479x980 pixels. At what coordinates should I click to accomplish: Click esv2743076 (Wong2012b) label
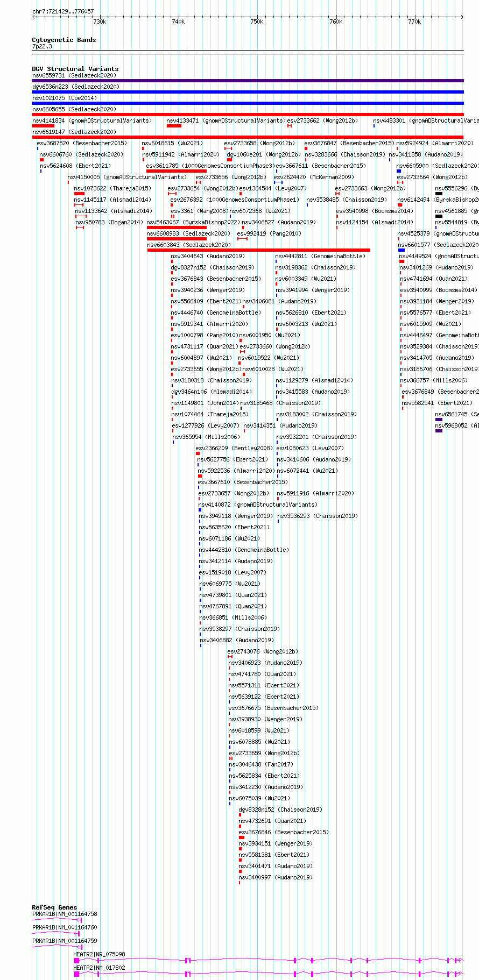[x=263, y=651]
